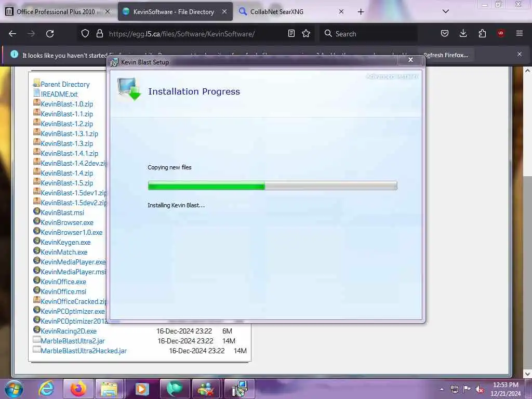The height and width of the screenshot is (399, 532).
Task: Go back using the browser back arrow
Action: (12, 34)
